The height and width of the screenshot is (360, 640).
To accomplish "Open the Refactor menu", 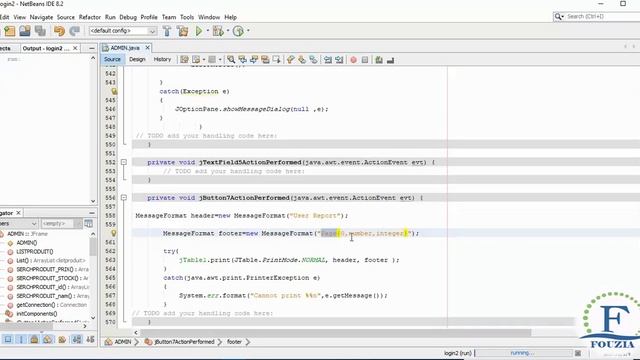I will pos(89,17).
